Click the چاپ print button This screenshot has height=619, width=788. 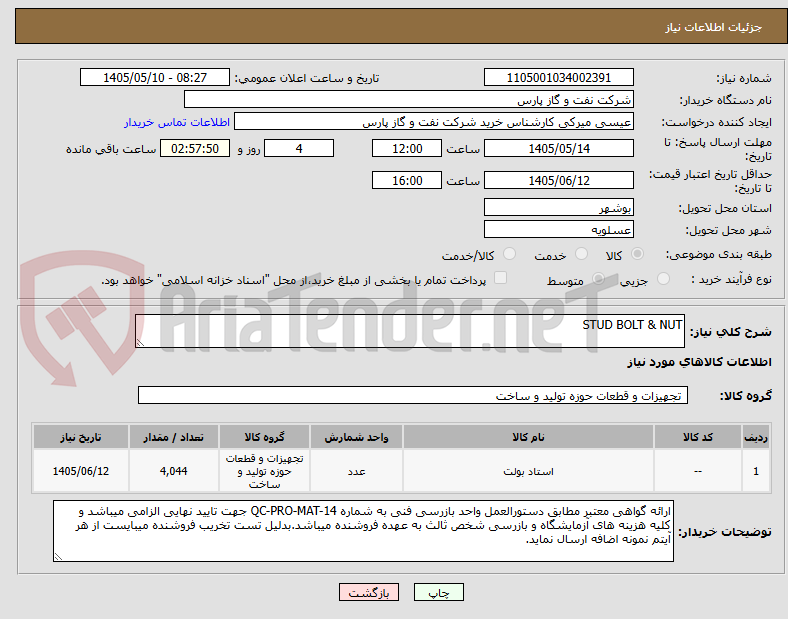pos(439,592)
